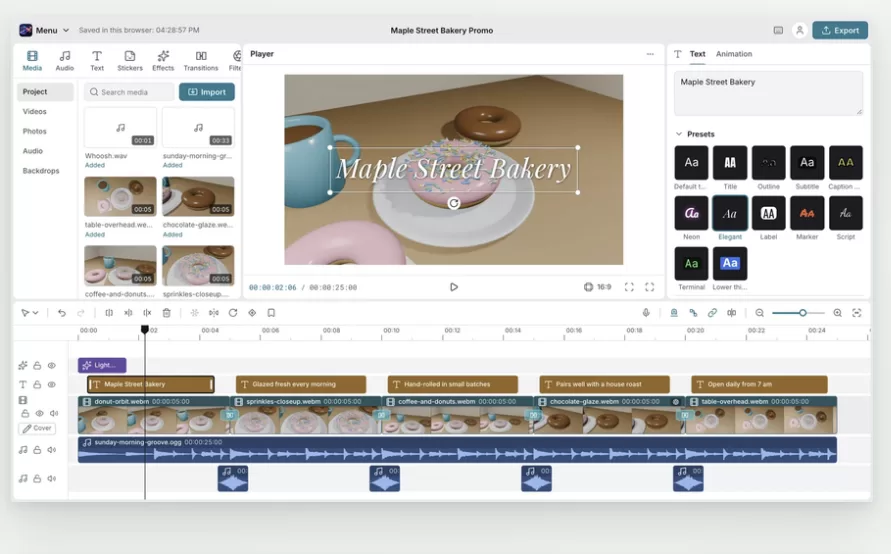The height and width of the screenshot is (554, 891).
Task: Click the keyframe diamond icon
Action: coord(252,313)
